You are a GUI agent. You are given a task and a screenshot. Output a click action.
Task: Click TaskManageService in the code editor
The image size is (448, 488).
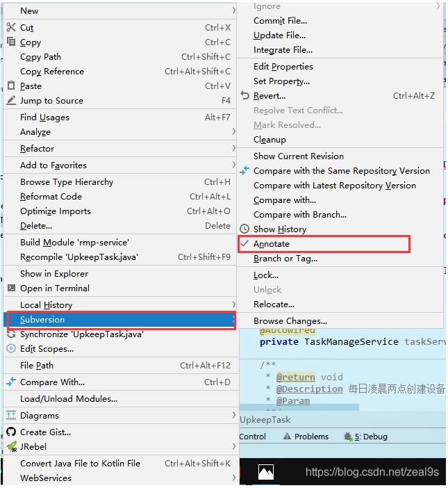coord(351,341)
